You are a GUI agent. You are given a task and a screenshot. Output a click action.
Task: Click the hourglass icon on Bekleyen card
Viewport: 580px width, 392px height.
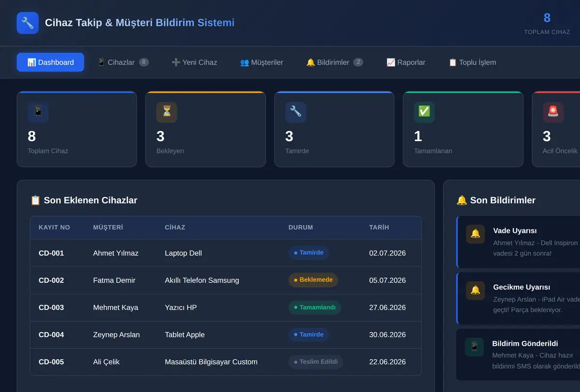click(167, 112)
